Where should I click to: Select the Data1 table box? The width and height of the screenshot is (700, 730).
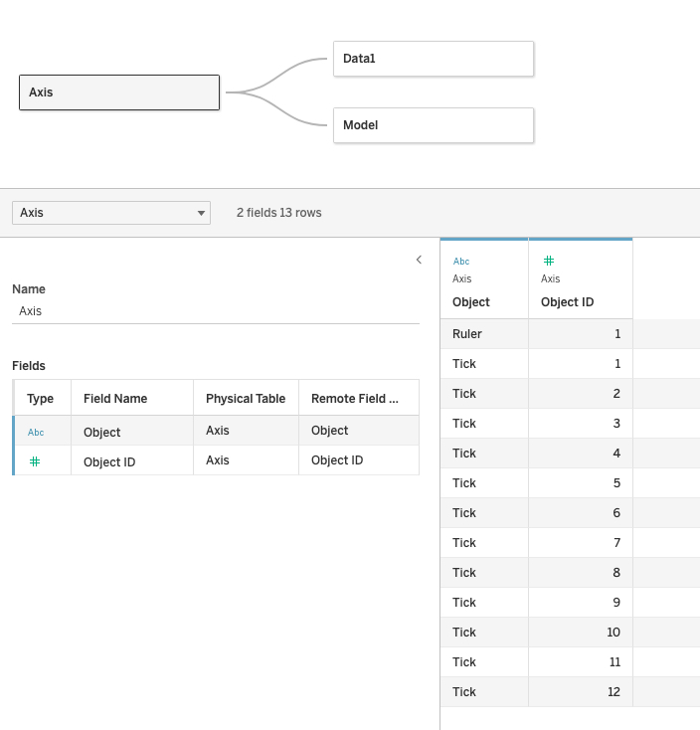point(434,59)
